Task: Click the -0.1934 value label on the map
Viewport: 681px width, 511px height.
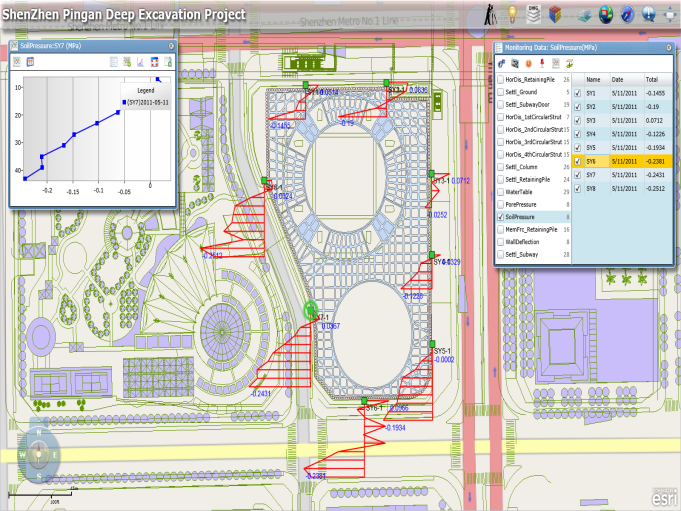Action: click(395, 428)
